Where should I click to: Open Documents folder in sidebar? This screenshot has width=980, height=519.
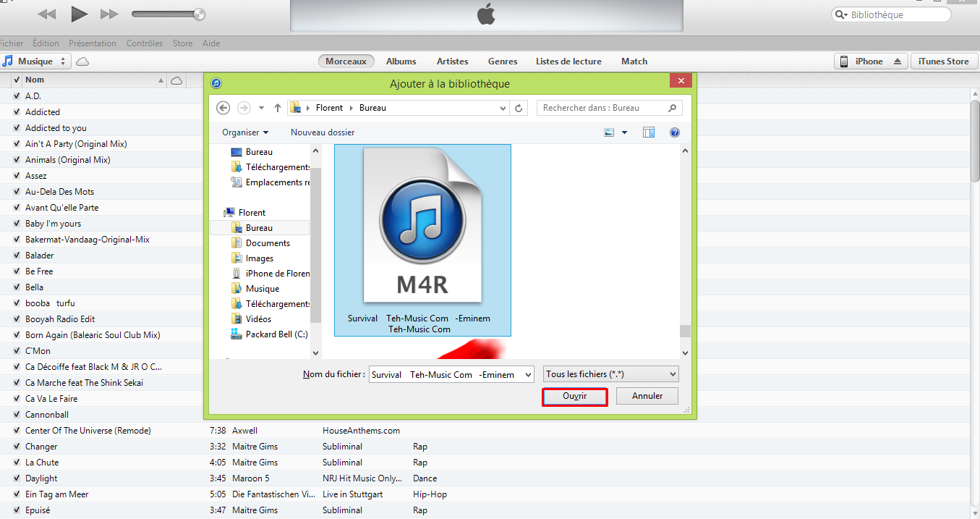(x=260, y=243)
